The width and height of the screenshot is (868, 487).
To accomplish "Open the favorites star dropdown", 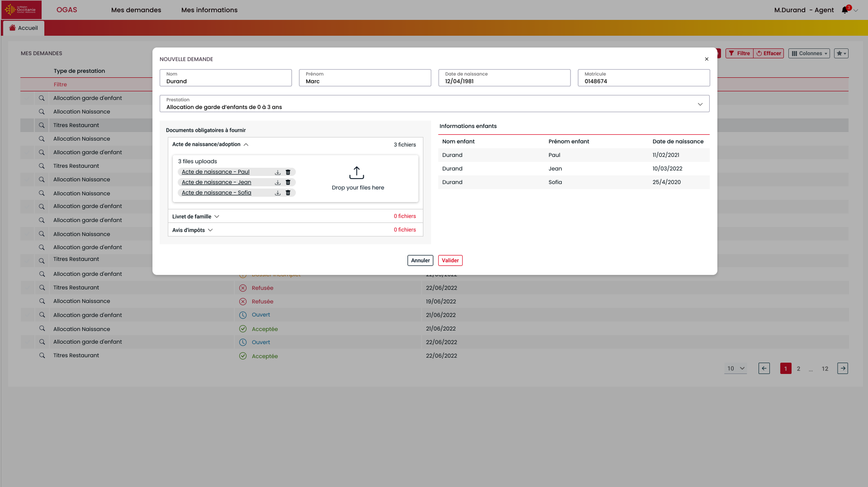I will tap(841, 53).
